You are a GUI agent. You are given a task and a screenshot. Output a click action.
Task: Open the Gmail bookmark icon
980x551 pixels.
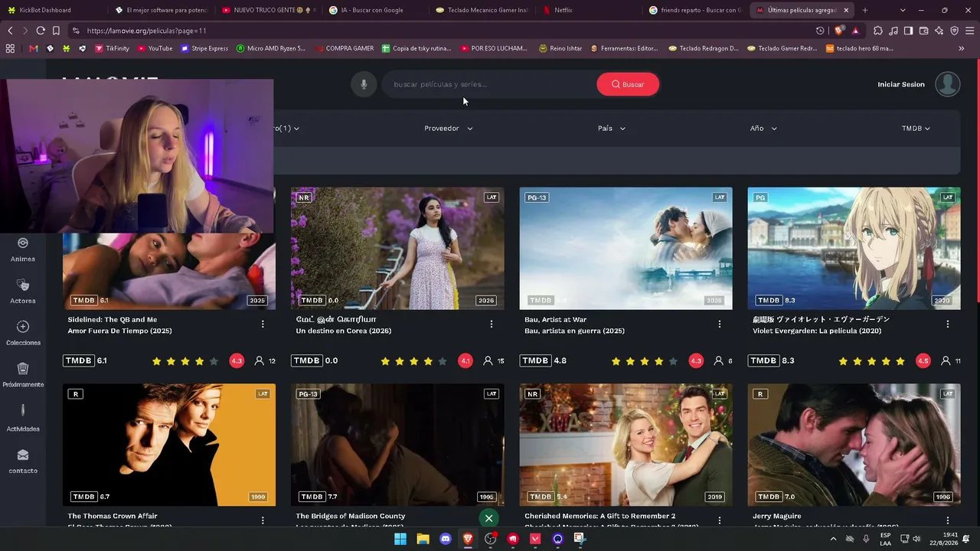34,48
